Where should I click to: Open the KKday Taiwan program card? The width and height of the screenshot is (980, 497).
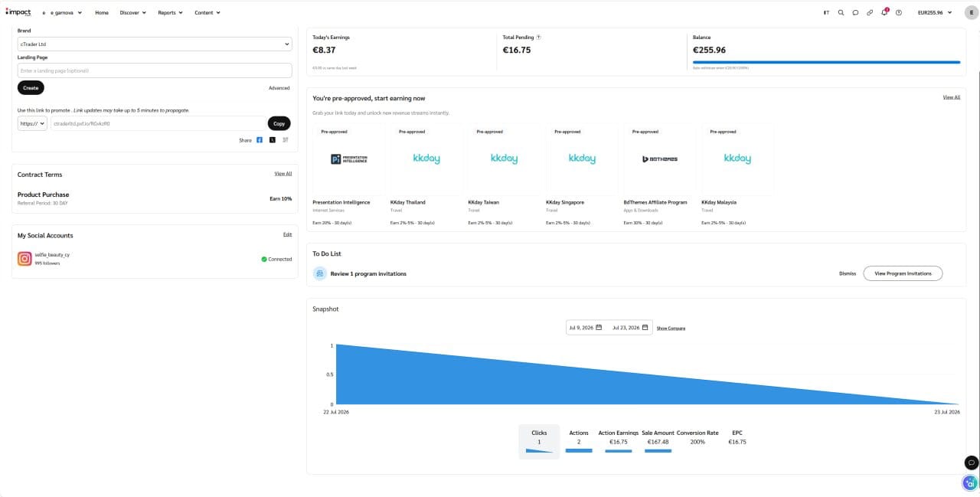click(x=504, y=176)
